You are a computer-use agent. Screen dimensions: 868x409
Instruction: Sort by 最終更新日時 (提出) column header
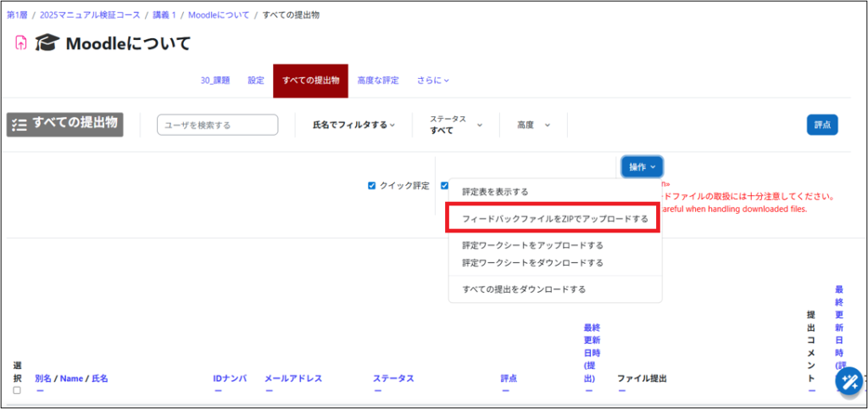point(592,352)
